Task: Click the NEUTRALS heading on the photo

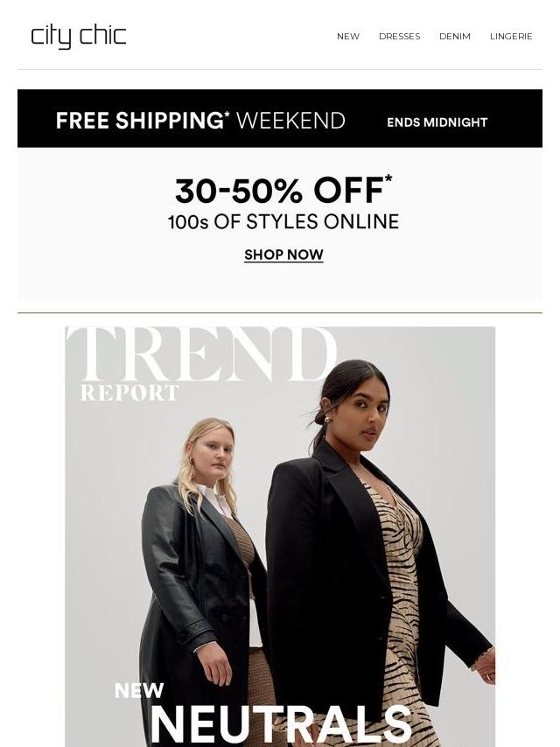Action: coord(281,723)
